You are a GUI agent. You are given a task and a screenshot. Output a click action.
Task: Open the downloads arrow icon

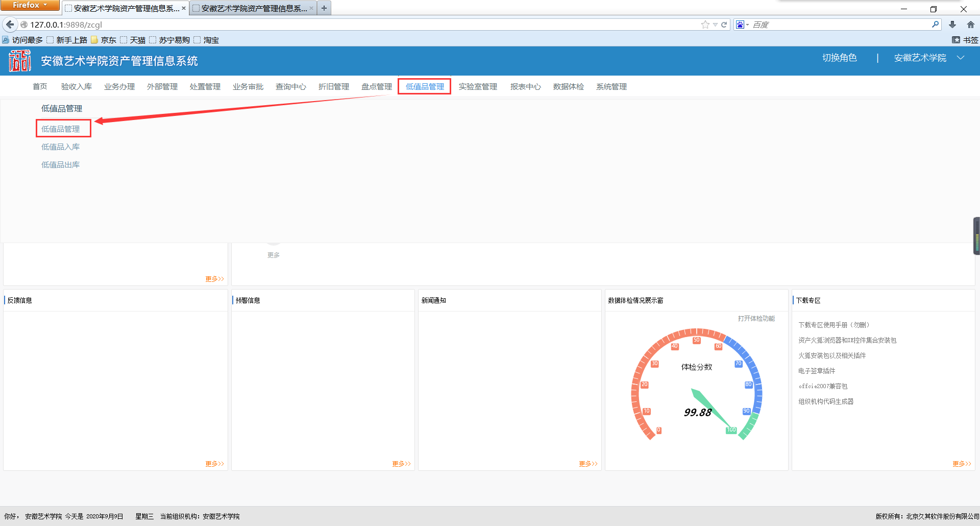tap(952, 25)
